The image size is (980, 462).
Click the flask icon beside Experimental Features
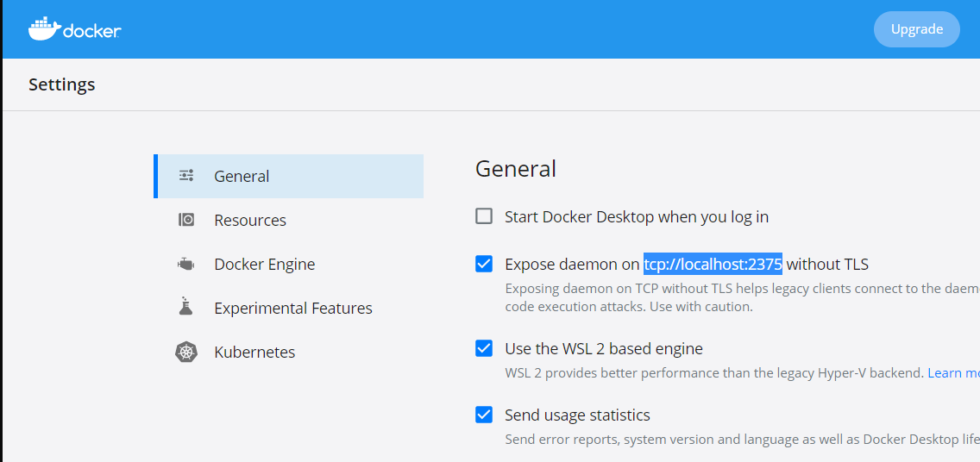pyautogui.click(x=186, y=308)
